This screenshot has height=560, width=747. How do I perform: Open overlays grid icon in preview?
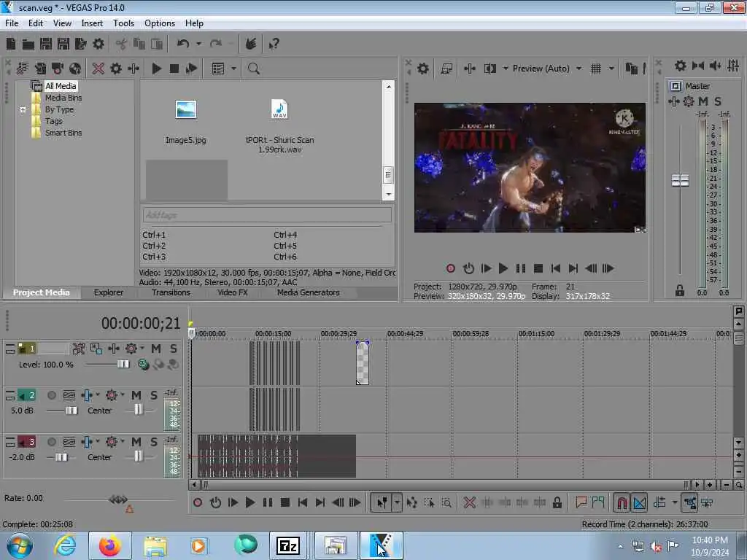coord(595,69)
